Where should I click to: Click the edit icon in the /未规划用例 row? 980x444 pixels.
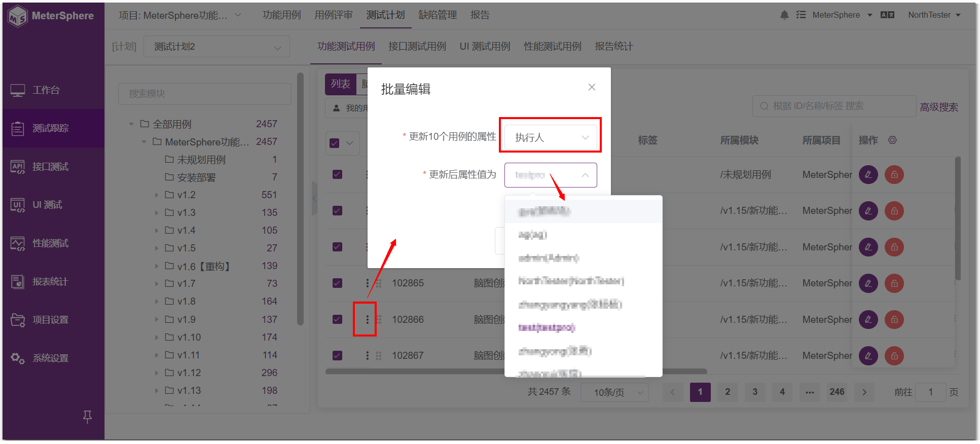pos(868,175)
